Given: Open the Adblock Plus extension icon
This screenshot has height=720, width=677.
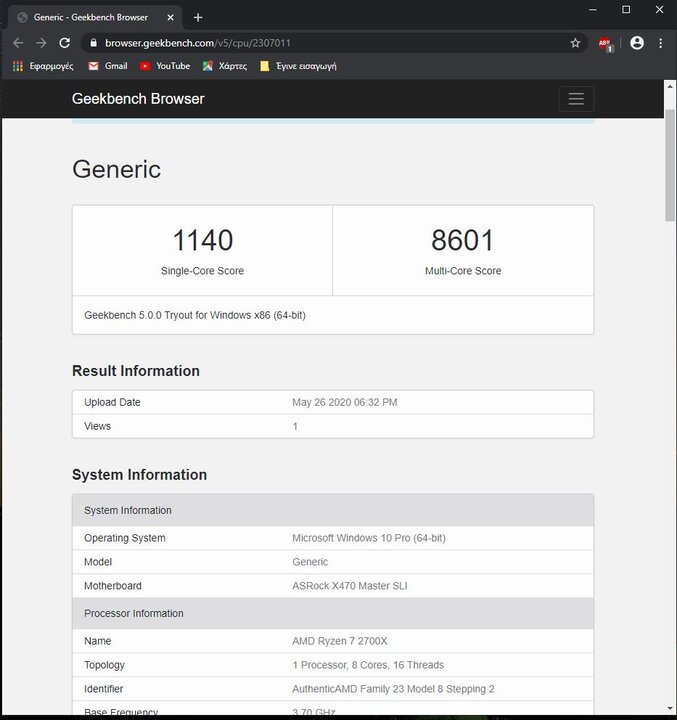Looking at the screenshot, I should (605, 44).
